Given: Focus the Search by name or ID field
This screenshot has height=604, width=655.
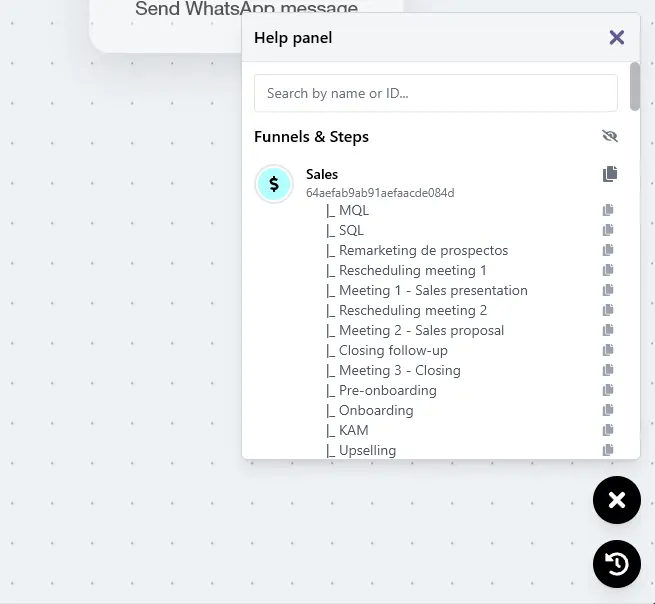Looking at the screenshot, I should click(436, 93).
